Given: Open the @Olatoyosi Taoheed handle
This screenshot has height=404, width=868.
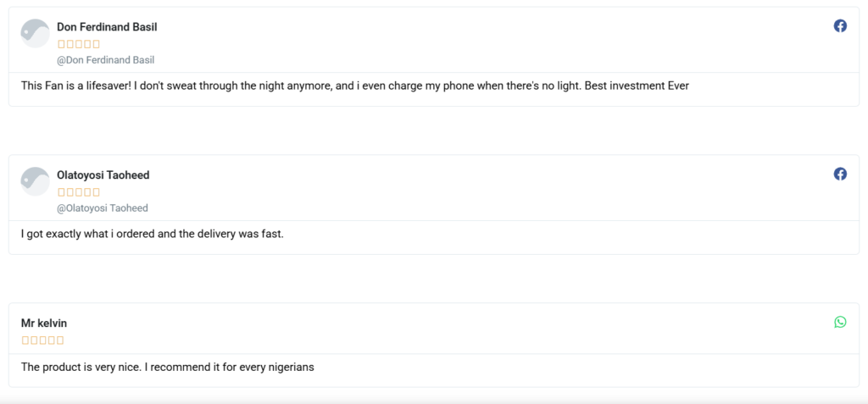Looking at the screenshot, I should 103,208.
